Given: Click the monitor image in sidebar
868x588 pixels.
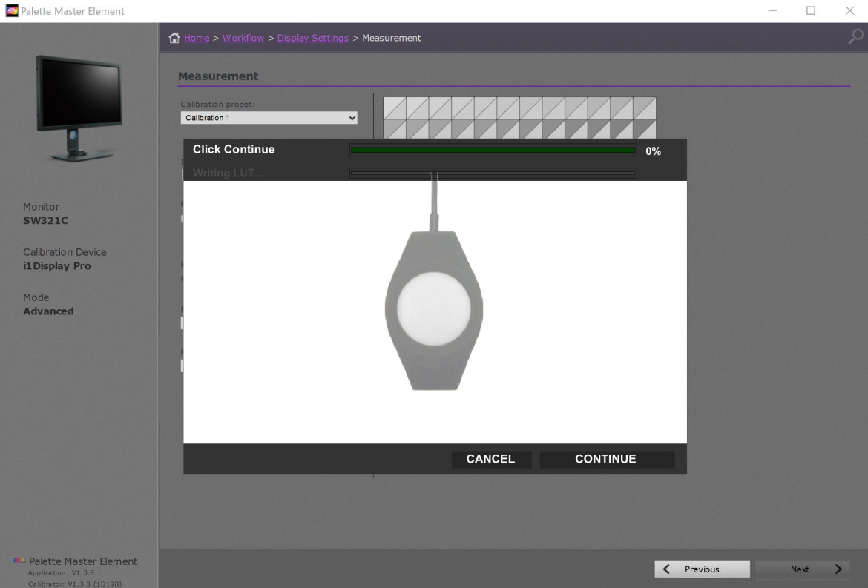Looking at the screenshot, I should pos(79,108).
